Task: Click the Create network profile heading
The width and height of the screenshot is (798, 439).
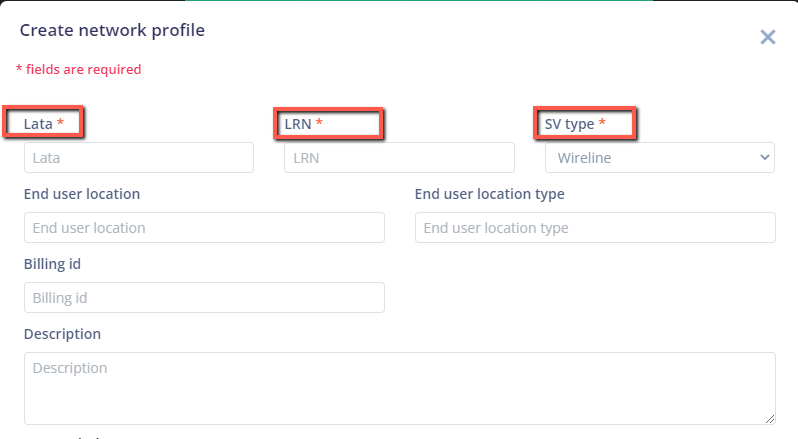Action: [112, 30]
